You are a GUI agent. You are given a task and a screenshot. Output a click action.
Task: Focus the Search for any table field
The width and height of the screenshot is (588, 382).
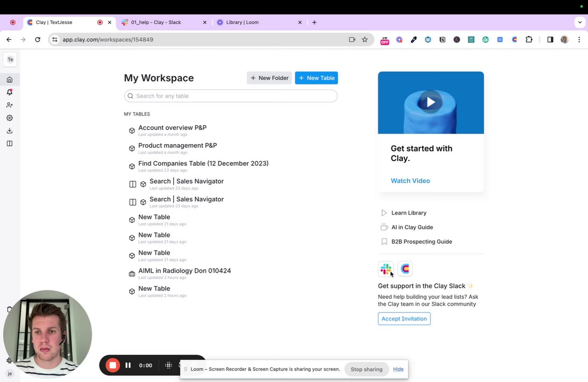(231, 96)
